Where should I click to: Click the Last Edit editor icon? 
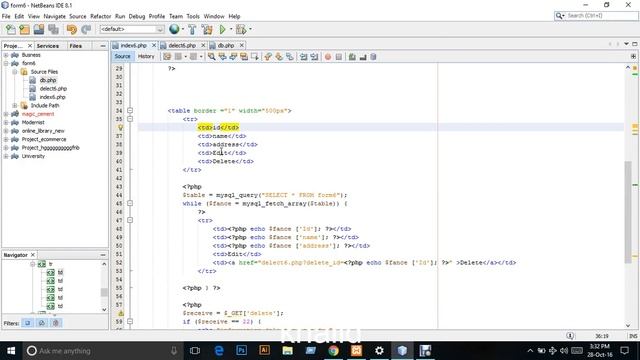click(x=167, y=57)
